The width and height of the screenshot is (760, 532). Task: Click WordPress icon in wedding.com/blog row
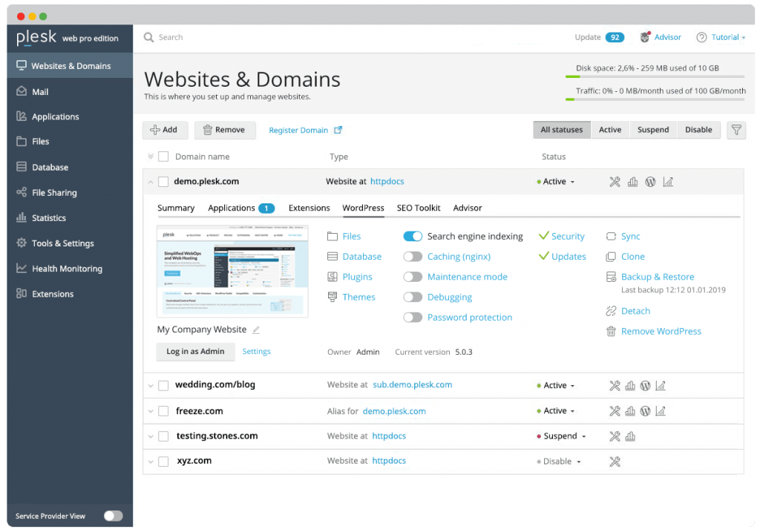coord(645,386)
